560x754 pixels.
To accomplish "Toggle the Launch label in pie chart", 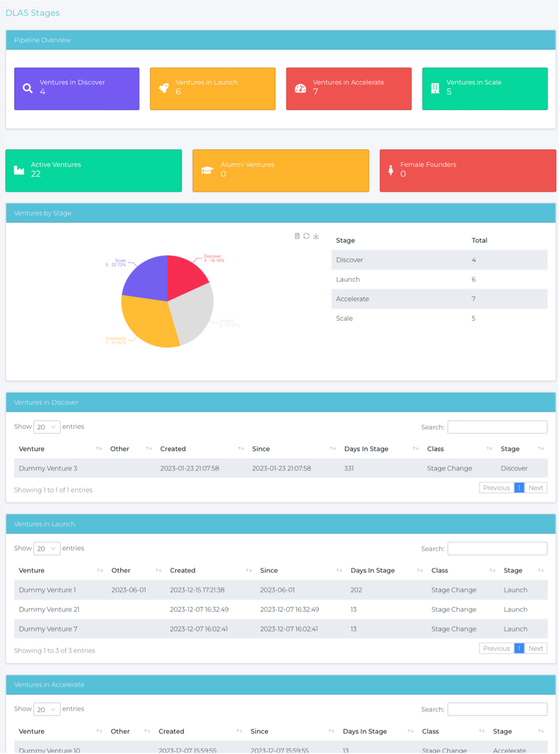I will click(229, 323).
